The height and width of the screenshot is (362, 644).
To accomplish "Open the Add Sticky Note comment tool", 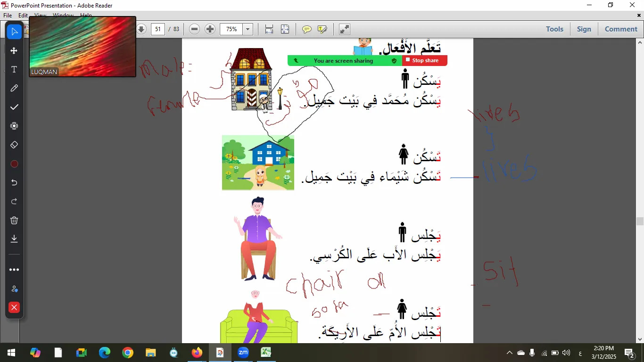I will click(307, 29).
